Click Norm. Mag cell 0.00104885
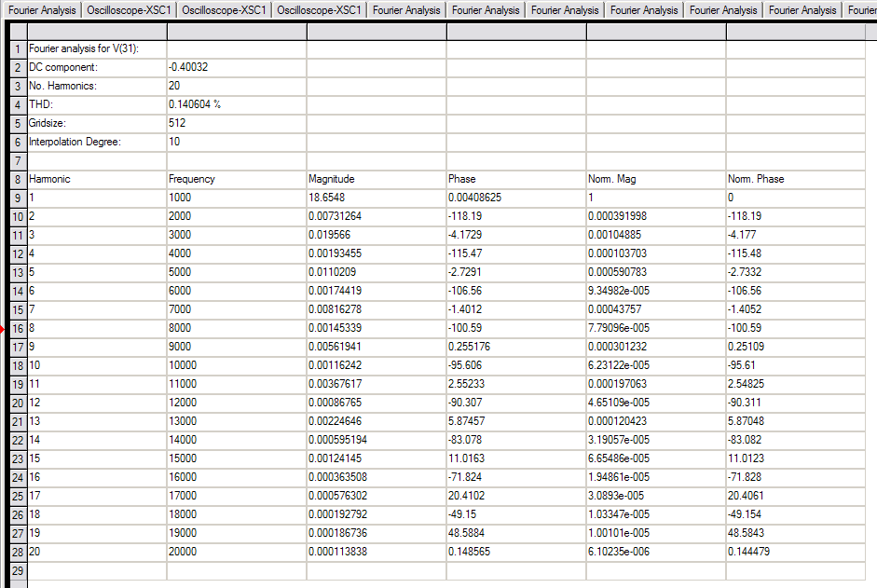The height and width of the screenshot is (588, 877). tap(656, 235)
